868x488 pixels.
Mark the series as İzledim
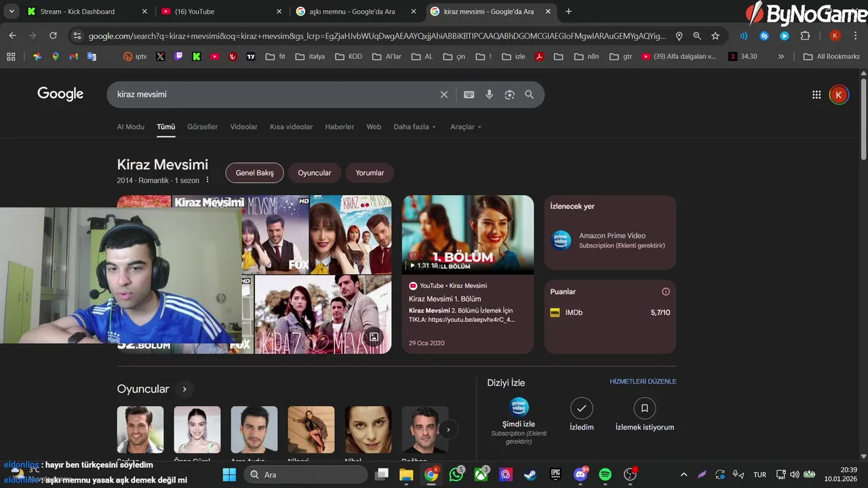coord(581,414)
